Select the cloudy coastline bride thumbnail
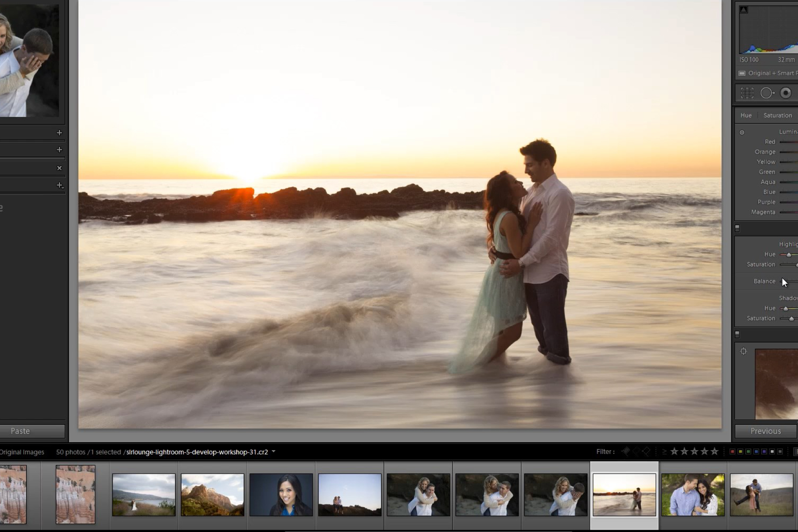798x532 pixels. point(144,495)
